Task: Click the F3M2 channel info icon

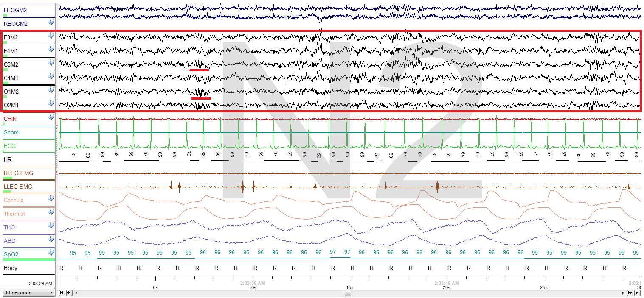Action: (51, 35)
